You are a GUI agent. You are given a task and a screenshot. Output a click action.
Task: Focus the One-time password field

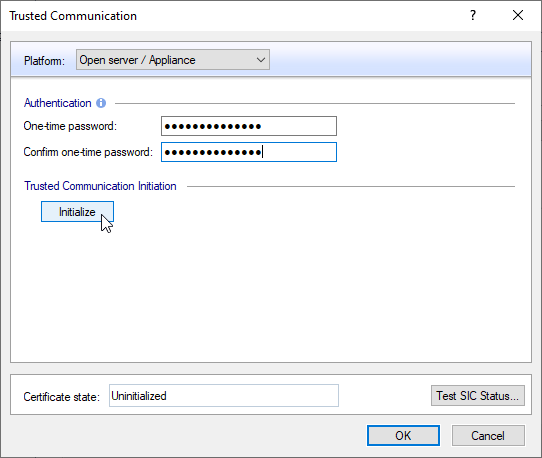point(249,126)
